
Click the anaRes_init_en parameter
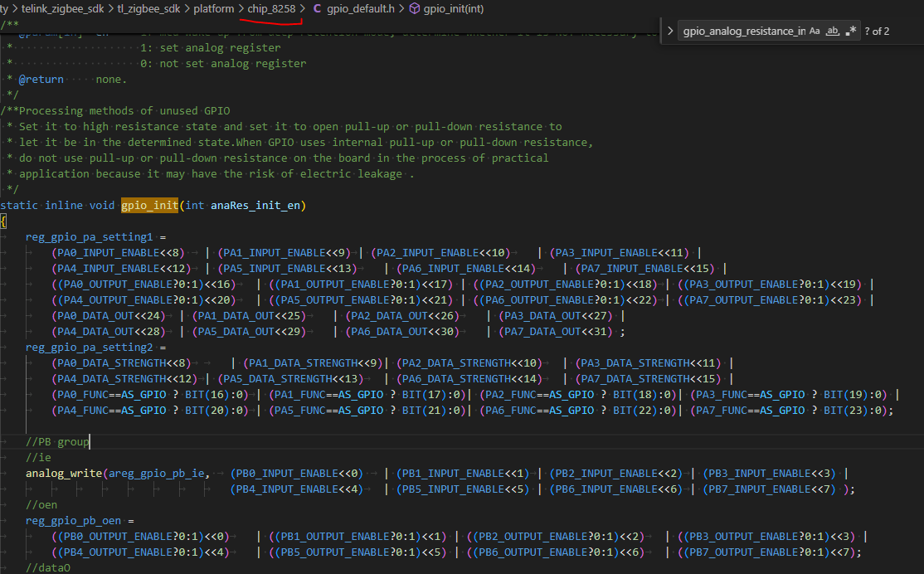pos(255,205)
